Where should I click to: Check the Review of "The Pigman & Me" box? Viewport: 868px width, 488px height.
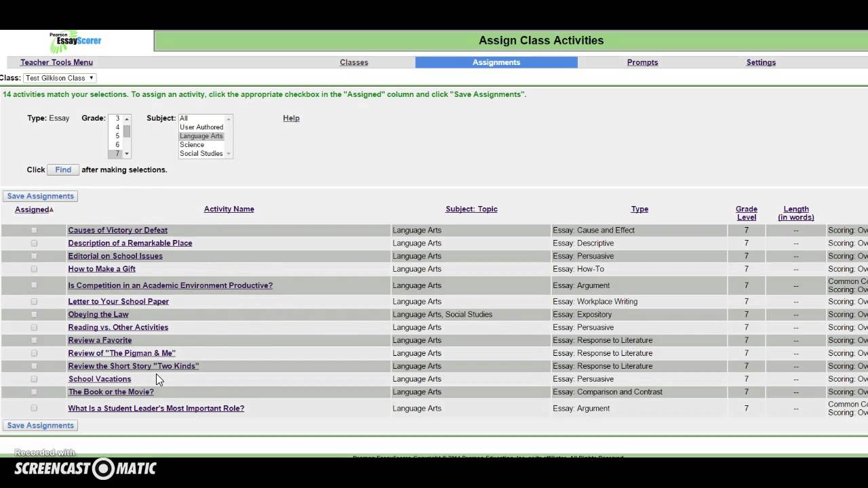34,353
